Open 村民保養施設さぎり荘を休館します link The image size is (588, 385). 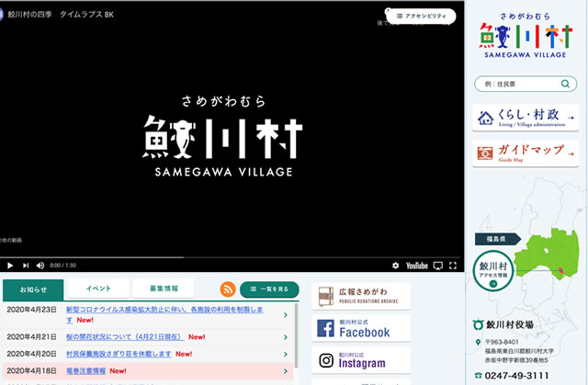click(119, 354)
